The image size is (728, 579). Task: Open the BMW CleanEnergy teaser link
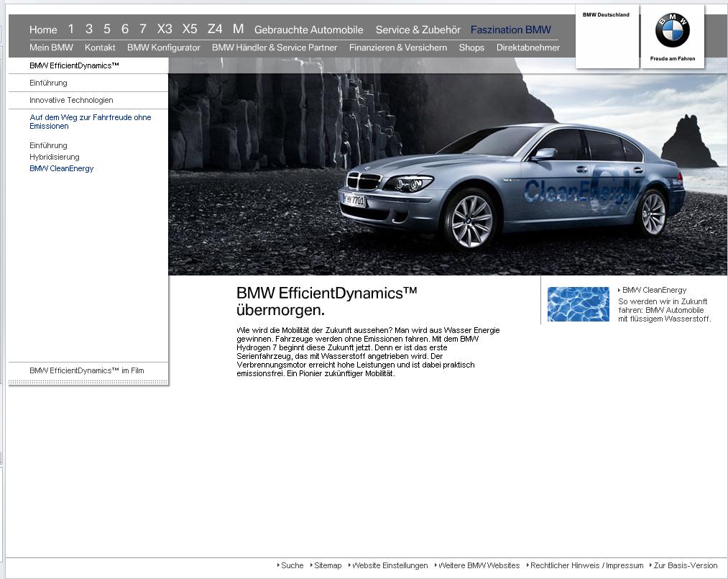[654, 290]
